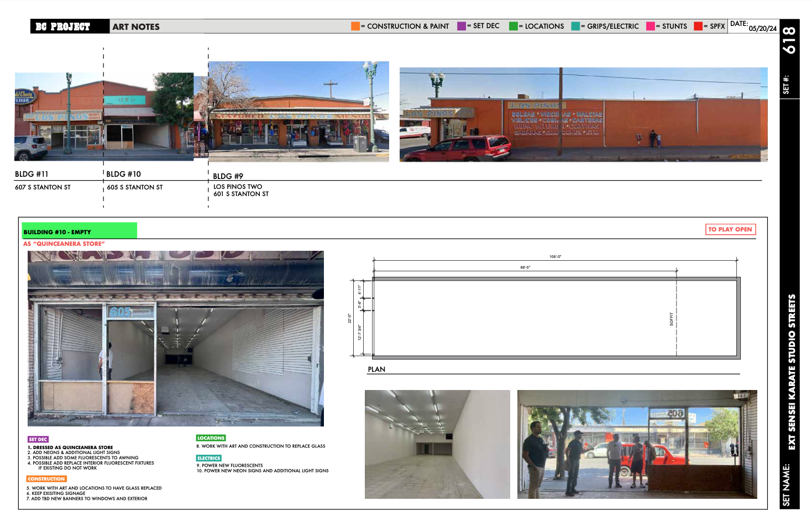Click the date 05/20/24
The width and height of the screenshot is (812, 527).
click(x=762, y=29)
